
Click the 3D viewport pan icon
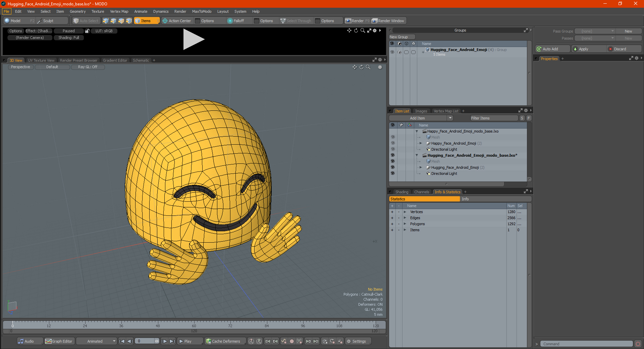355,67
